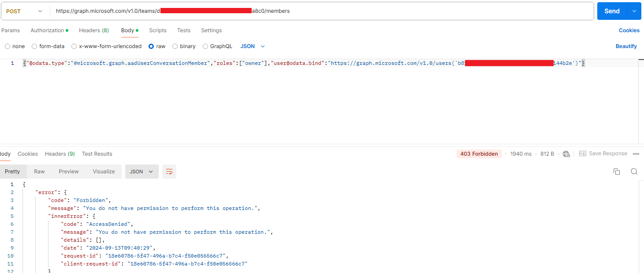
Task: Click the "details": [] line
Action: [x=82, y=240]
